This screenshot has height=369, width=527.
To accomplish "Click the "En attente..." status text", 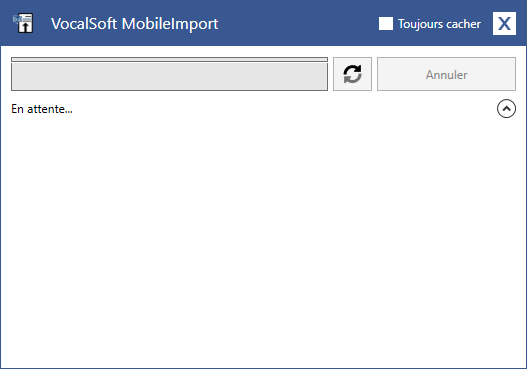I will coord(42,109).
